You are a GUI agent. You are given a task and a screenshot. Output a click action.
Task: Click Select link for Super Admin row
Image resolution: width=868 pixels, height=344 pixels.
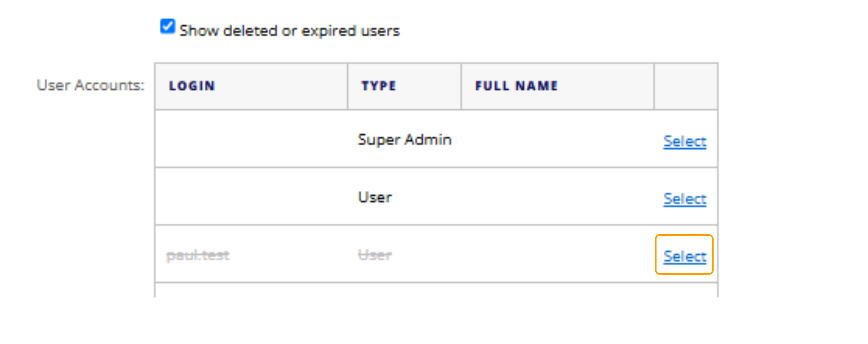pyautogui.click(x=684, y=141)
